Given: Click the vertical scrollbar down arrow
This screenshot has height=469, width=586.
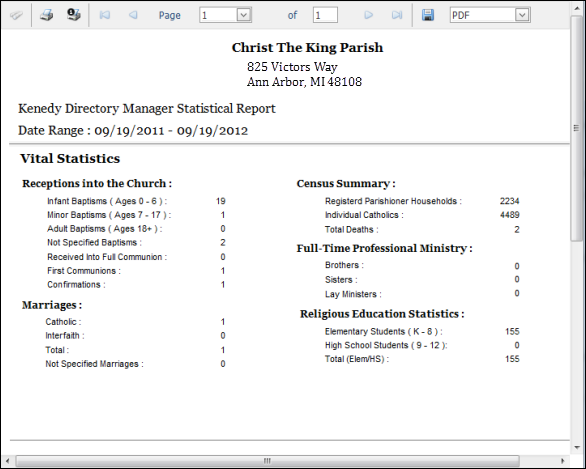Looking at the screenshot, I should tap(577, 447).
